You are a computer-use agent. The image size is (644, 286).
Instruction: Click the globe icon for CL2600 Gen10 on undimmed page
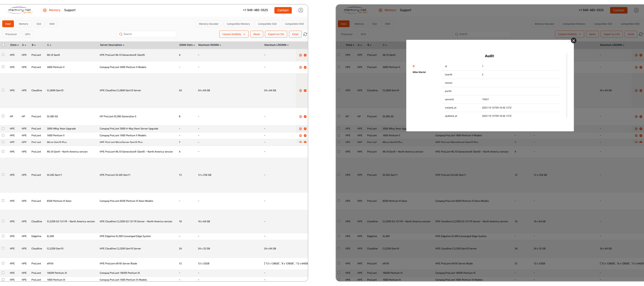click(300, 91)
